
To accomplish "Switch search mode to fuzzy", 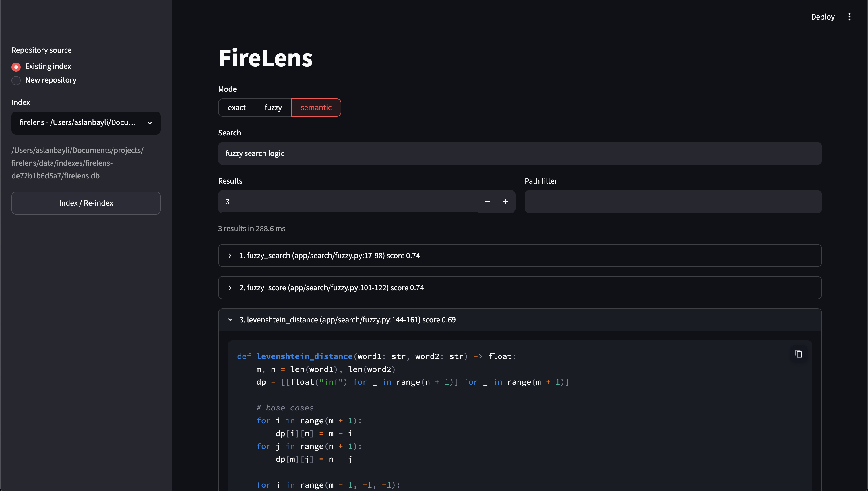I will coord(273,108).
